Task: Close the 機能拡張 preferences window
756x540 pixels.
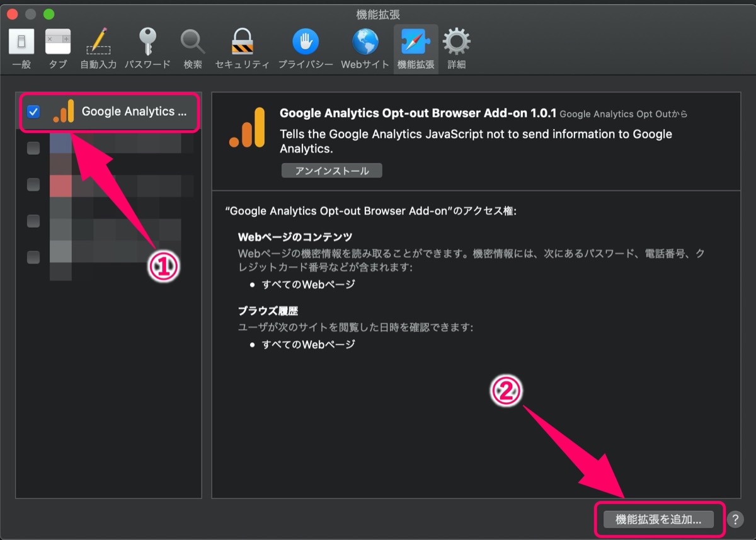Action: click(x=13, y=14)
